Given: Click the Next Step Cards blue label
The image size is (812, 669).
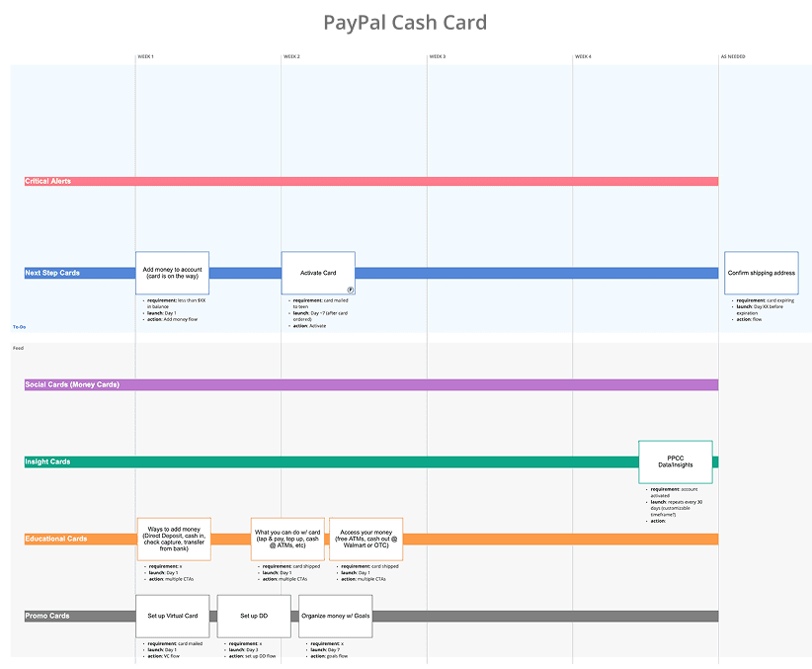Looking at the screenshot, I should 52,273.
